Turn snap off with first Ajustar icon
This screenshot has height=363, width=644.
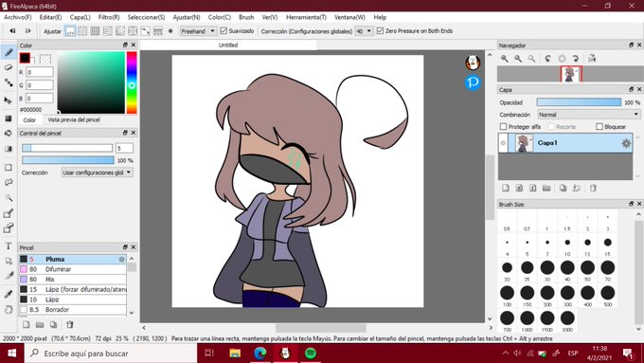coord(70,31)
